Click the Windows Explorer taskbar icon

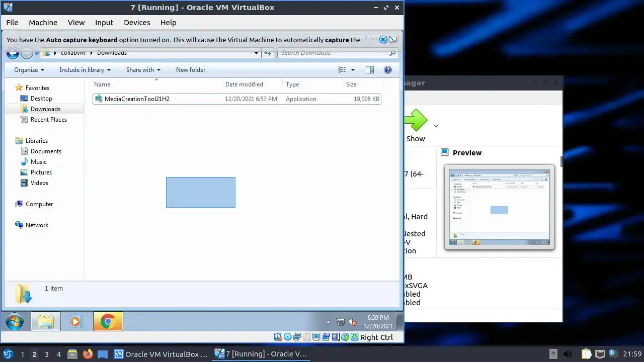click(46, 322)
